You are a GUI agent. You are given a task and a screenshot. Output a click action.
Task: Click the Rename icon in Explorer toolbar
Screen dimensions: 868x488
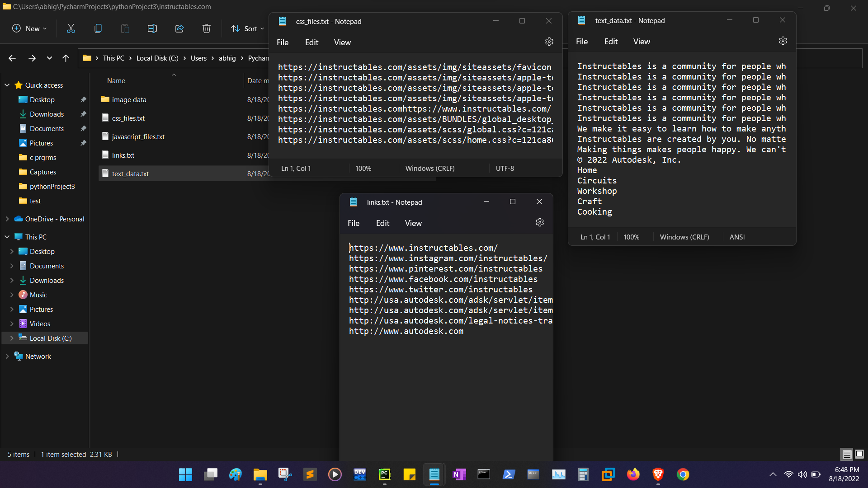[152, 28]
